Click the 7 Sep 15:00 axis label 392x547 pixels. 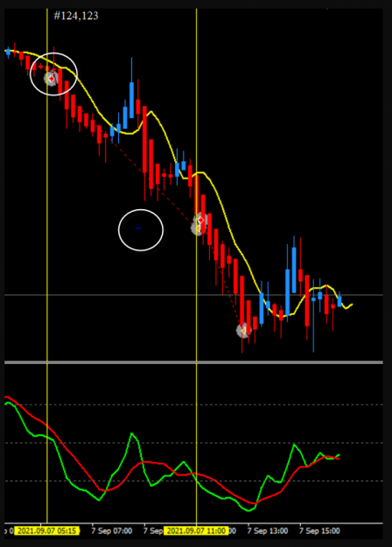tap(319, 531)
